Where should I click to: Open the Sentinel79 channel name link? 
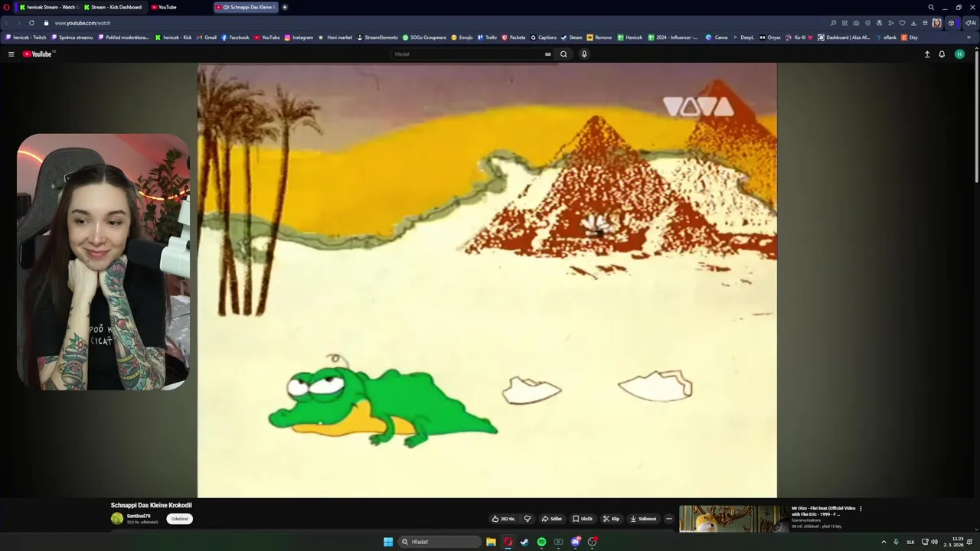click(139, 517)
